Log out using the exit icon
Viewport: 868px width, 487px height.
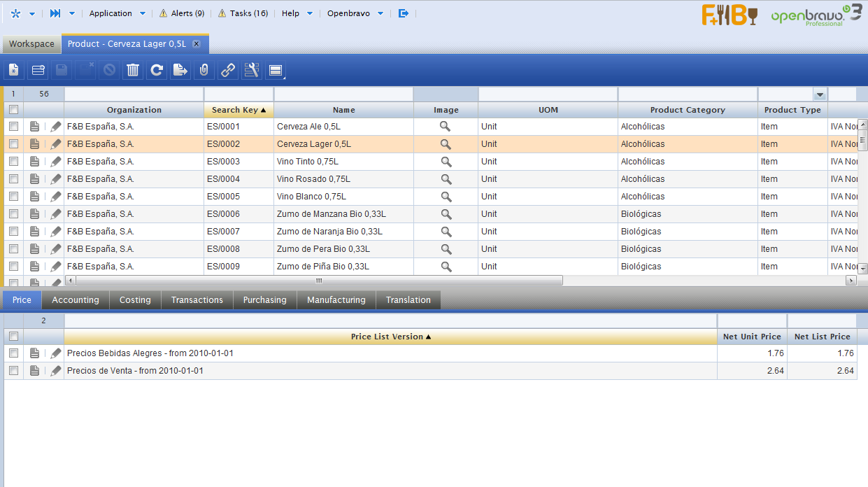403,13
